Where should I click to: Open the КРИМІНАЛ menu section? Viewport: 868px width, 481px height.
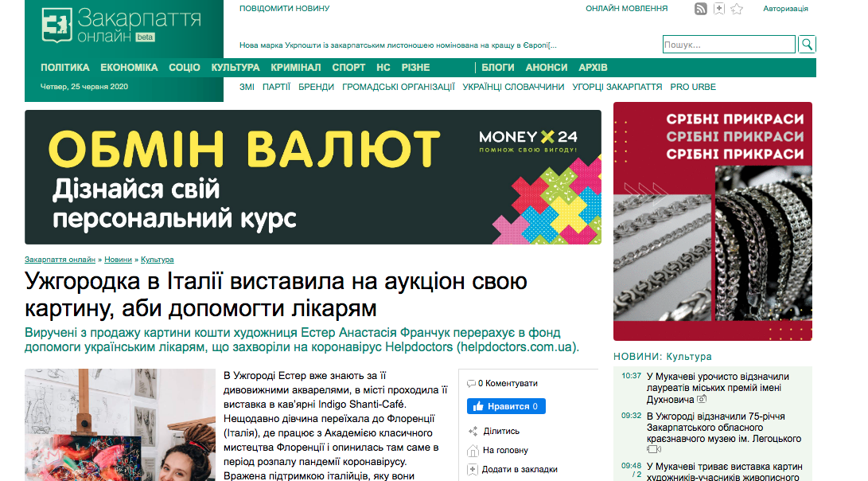pyautogui.click(x=295, y=68)
